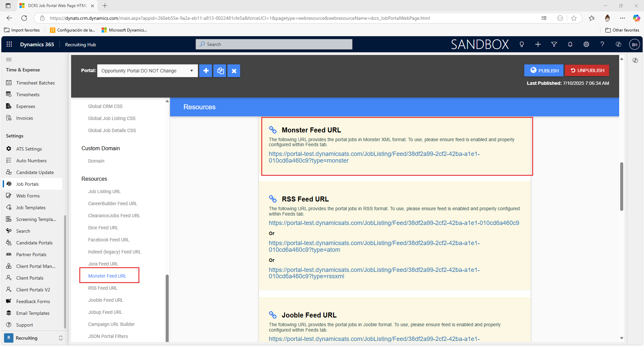Select Facebook Feed URL item
Screen dimensions: 644x346
(x=109, y=240)
